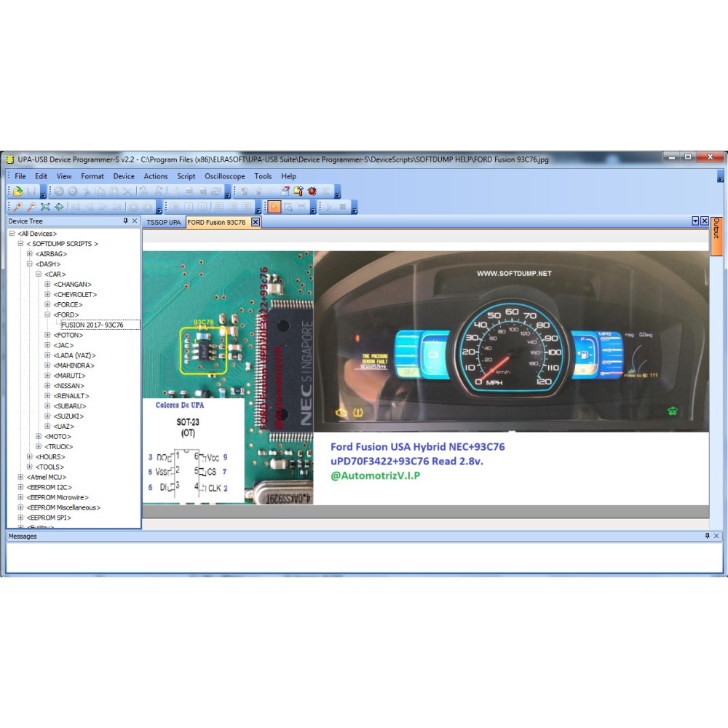
Task: Close the FORD Fusion 93C76 tab
Action: click(x=256, y=222)
